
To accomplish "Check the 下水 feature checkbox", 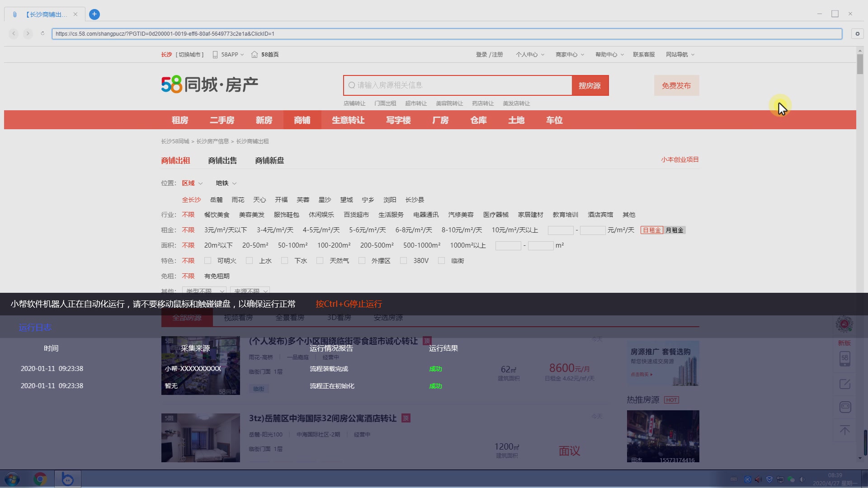I will 284,261.
